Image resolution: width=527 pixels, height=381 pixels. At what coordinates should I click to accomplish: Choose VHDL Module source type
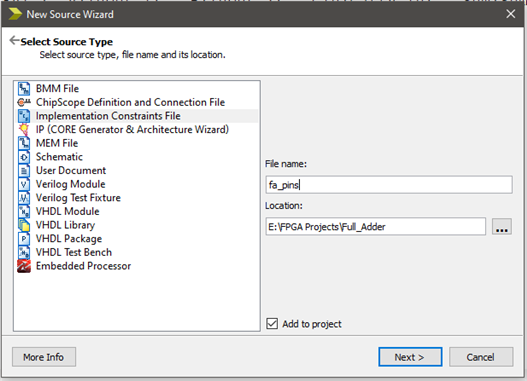[68, 212]
